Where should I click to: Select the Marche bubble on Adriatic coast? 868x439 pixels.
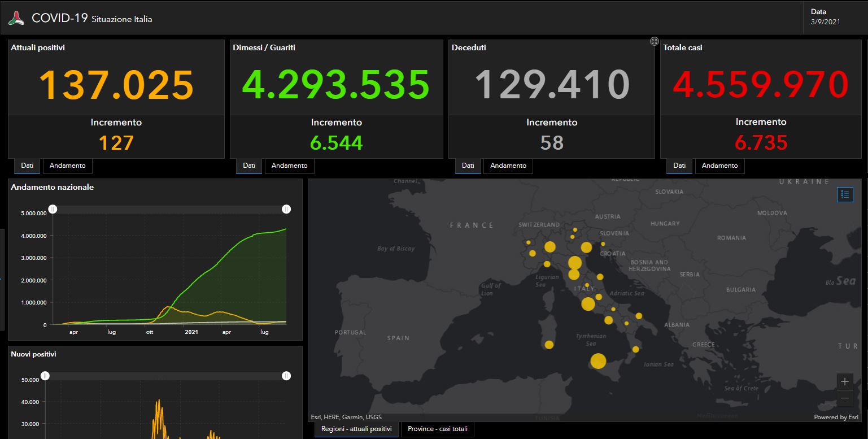click(x=600, y=277)
